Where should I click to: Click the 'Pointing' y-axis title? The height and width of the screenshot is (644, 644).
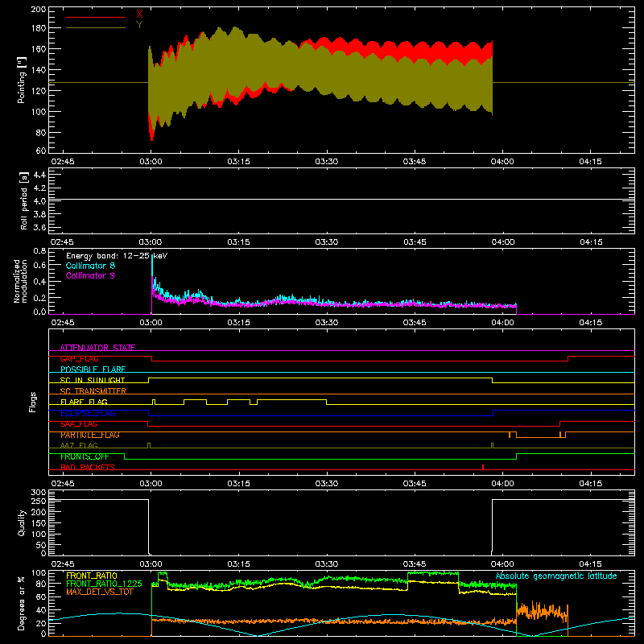(x=22, y=80)
